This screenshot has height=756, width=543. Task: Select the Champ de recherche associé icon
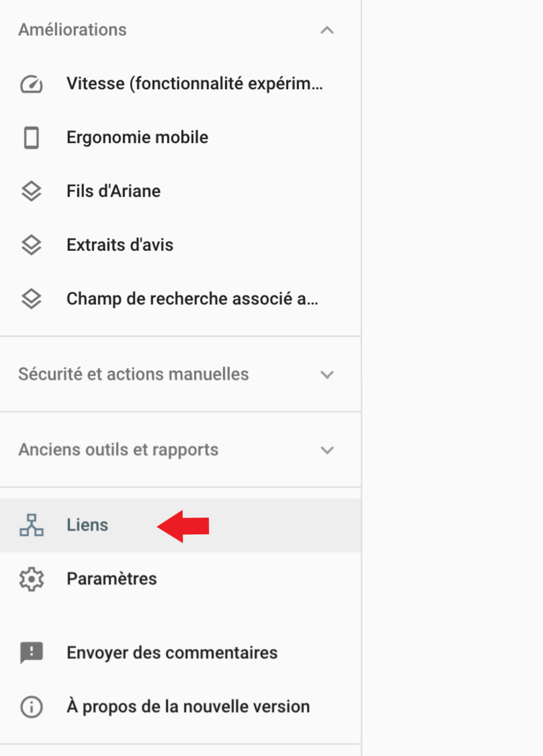(31, 299)
